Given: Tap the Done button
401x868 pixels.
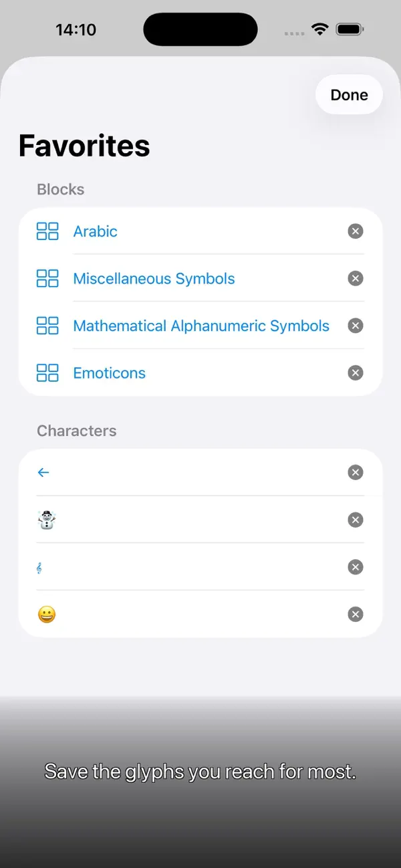Looking at the screenshot, I should pos(348,94).
